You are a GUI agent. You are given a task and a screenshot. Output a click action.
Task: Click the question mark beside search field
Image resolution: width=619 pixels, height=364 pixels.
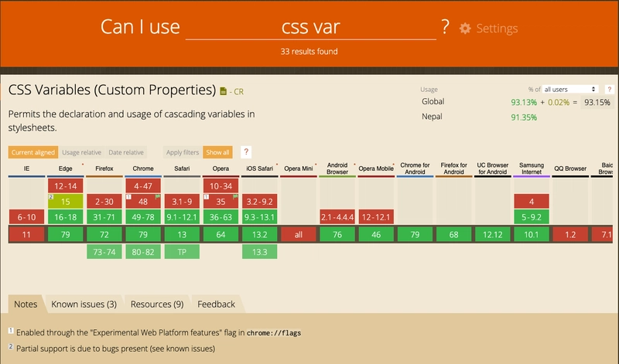coord(446,27)
